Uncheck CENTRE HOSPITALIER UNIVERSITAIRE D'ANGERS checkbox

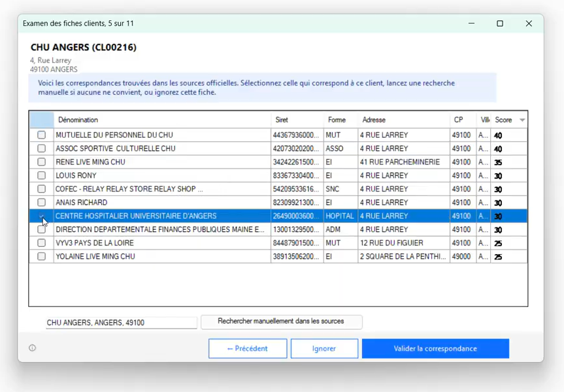coord(41,216)
